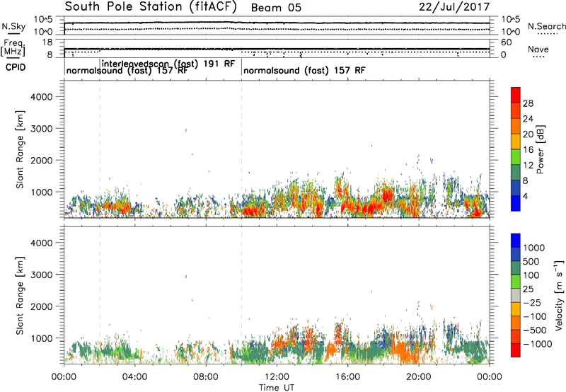The height and width of the screenshot is (392, 566).
Task: Click the 'Velocity [m s-1]' colorbar title
Action: (x=559, y=295)
